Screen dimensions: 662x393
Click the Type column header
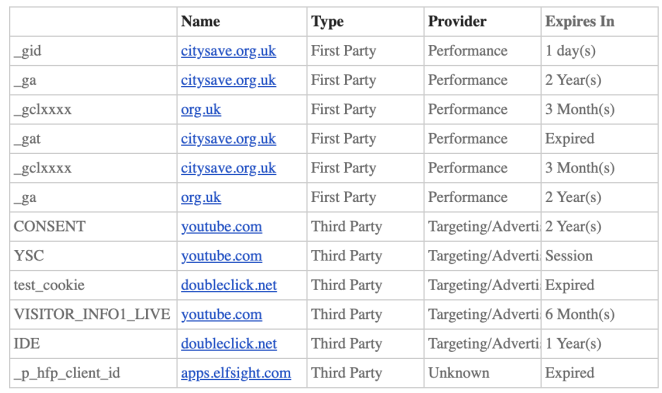(327, 22)
